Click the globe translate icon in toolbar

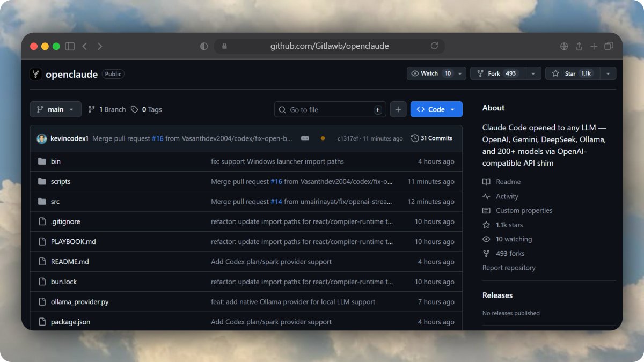(x=564, y=47)
